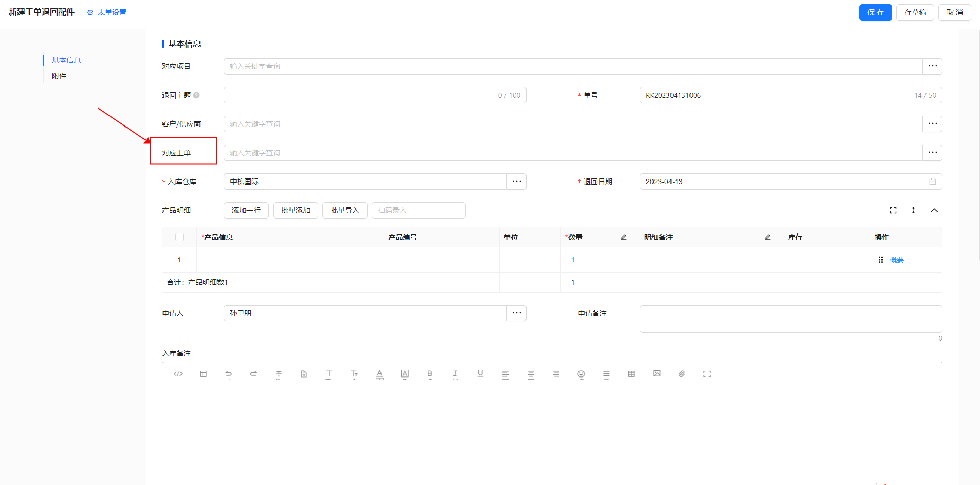The width and height of the screenshot is (980, 485).
Task: Open 客户/供应商 lookup ellipsis button
Action: pos(933,124)
